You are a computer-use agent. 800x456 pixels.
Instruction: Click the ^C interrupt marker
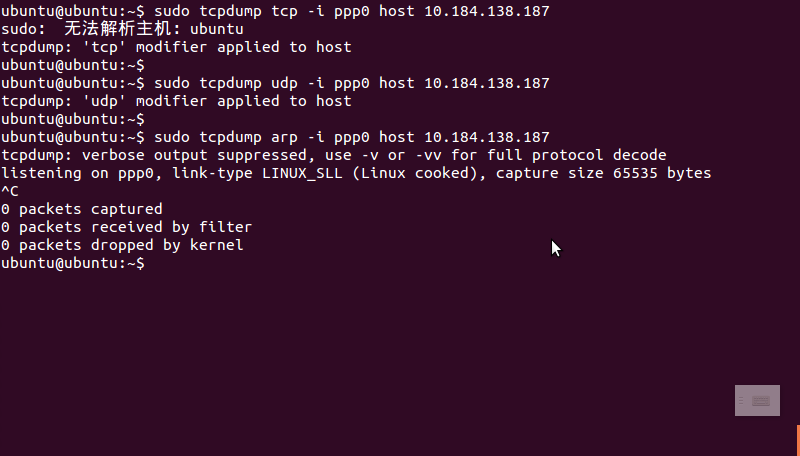[10, 191]
